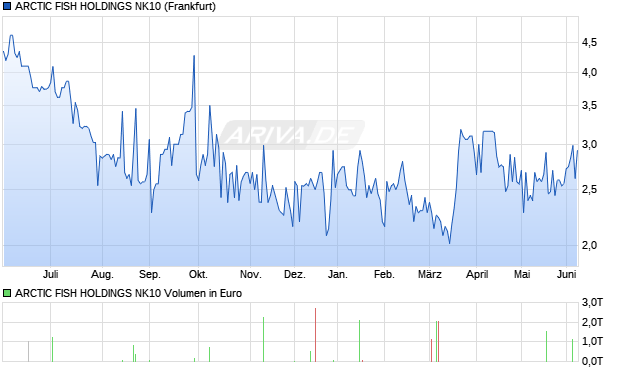Screen dimensions: 620x371
Task: Click the green volume bar in early November
Action: tap(263, 339)
